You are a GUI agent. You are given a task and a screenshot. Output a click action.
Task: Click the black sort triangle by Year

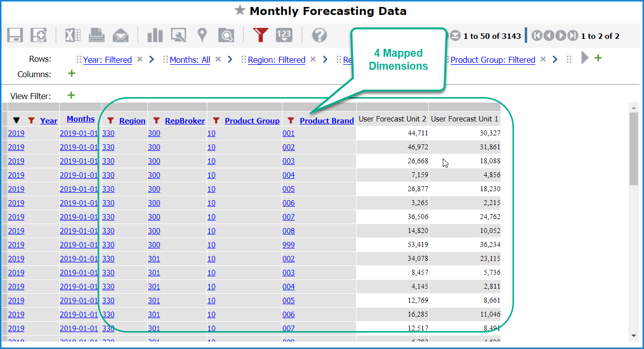(17, 120)
